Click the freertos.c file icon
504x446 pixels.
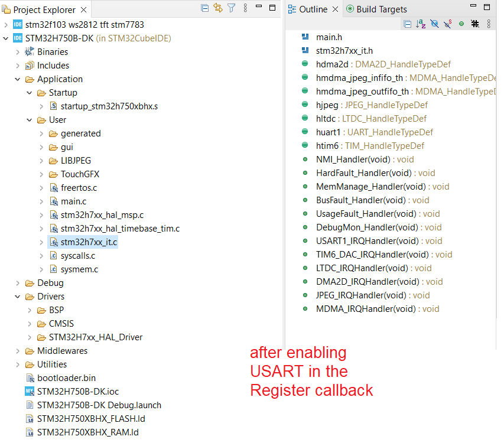click(x=54, y=188)
